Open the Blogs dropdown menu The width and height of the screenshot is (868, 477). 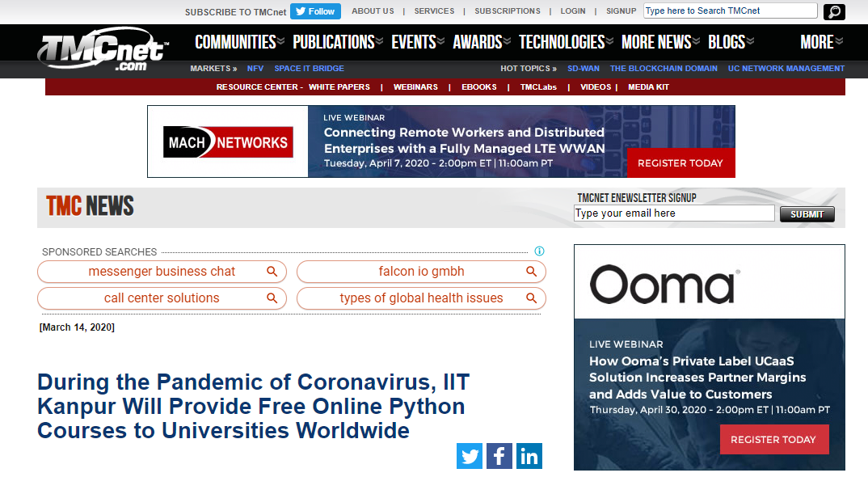click(731, 42)
